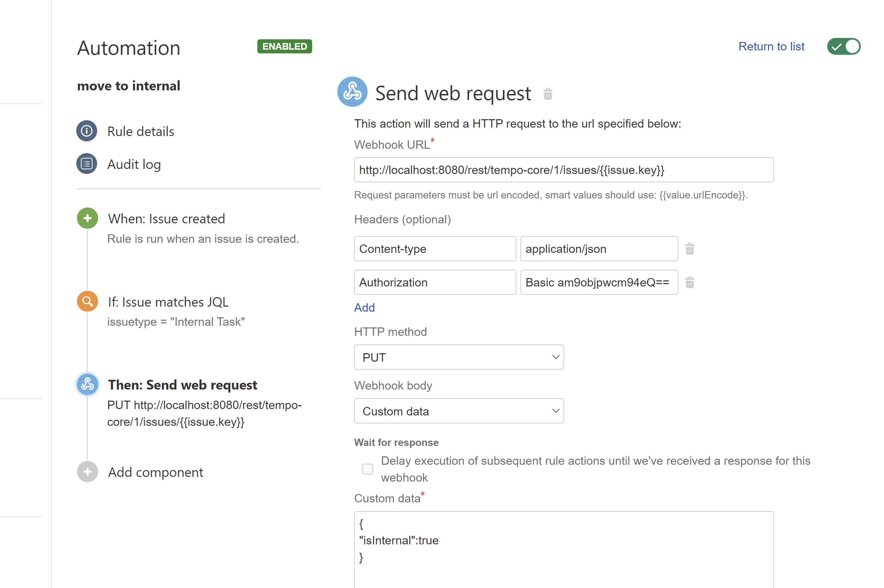Remove the Authorization header with its trash icon
The width and height of the screenshot is (884, 588).
(x=690, y=282)
